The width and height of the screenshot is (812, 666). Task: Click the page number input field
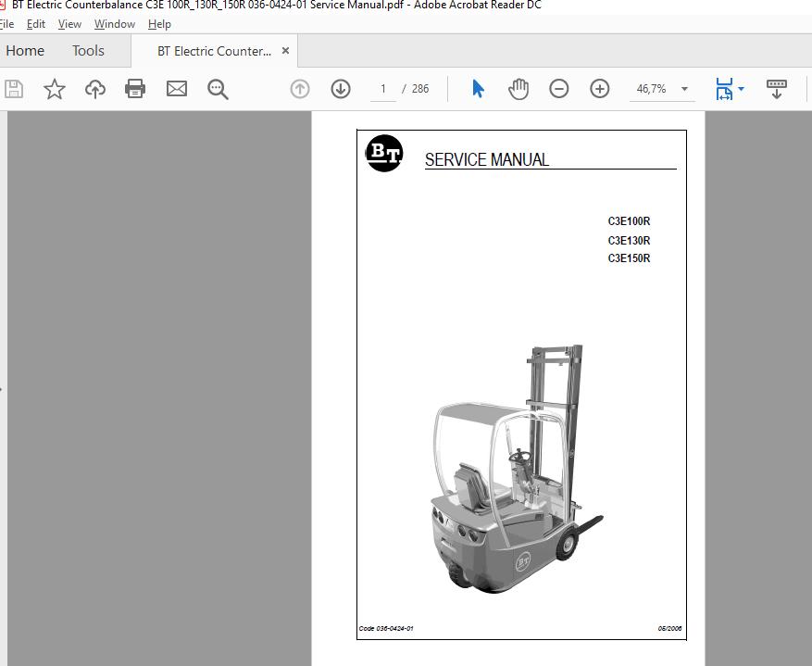tap(383, 89)
